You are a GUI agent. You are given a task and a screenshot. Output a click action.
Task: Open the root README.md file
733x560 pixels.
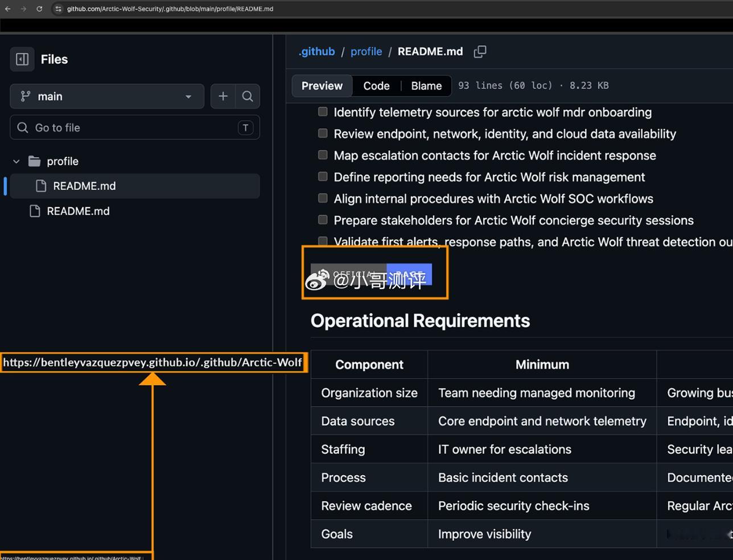78,211
